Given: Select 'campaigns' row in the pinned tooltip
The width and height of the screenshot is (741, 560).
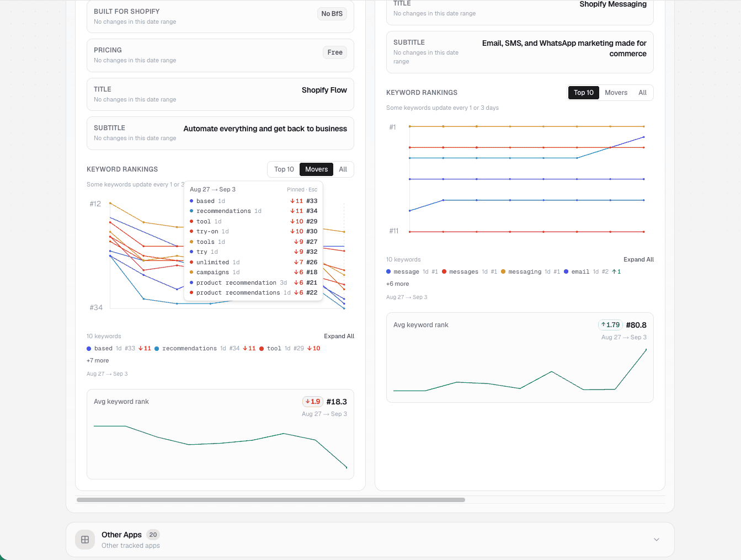Looking at the screenshot, I should coord(253,273).
